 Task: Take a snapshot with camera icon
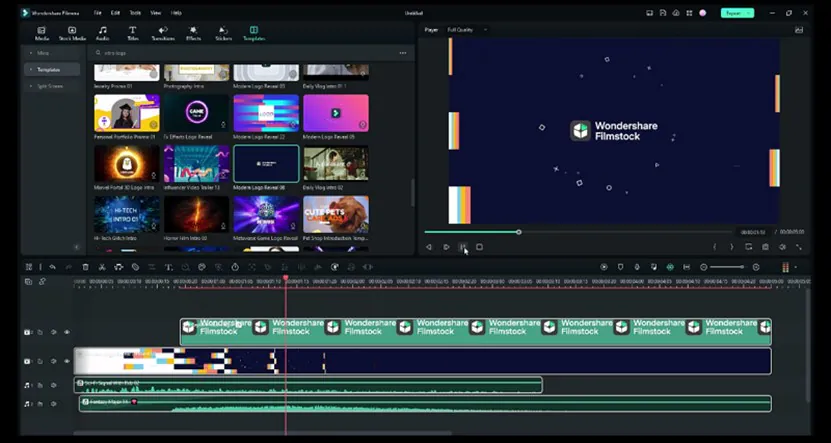(765, 247)
